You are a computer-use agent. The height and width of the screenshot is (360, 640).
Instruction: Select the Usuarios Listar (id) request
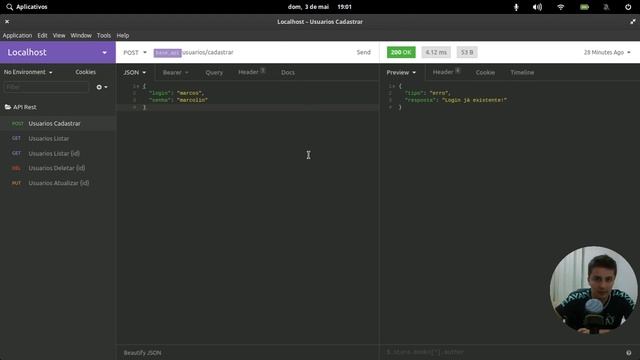(58, 153)
